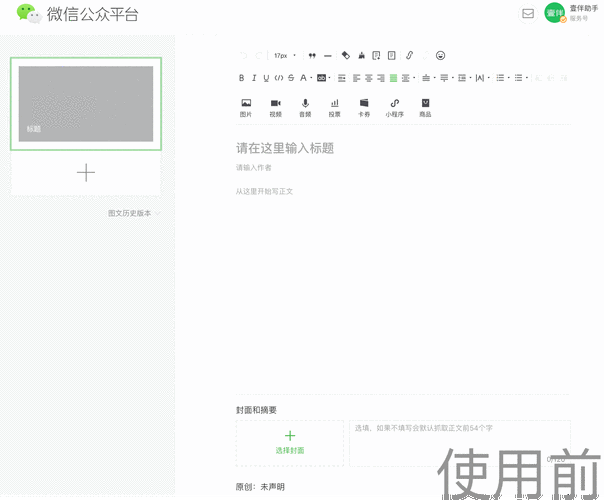Click the 壹伴助手 account name
The height and width of the screenshot is (500, 604).
pos(584,8)
